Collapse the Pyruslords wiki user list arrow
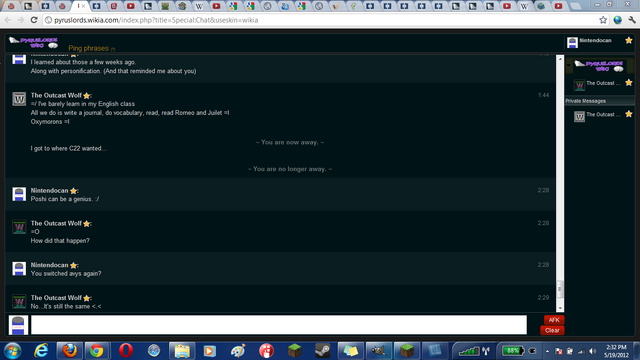Screen dimensions: 640x360 (569, 65)
